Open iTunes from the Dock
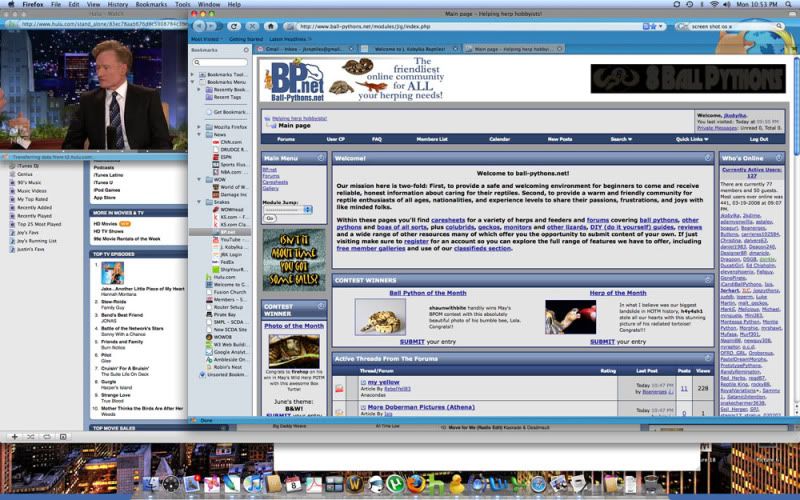Viewport: 800px width, 500px height. pos(253,483)
